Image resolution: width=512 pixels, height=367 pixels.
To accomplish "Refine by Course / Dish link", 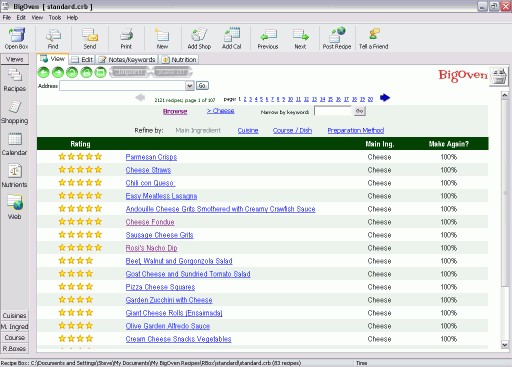I will point(292,130).
